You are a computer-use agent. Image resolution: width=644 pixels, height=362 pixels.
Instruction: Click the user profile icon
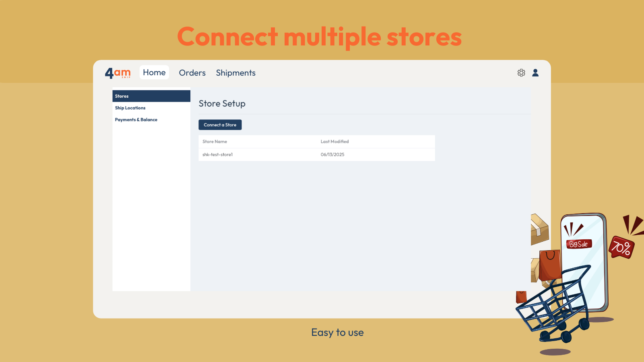pos(536,73)
